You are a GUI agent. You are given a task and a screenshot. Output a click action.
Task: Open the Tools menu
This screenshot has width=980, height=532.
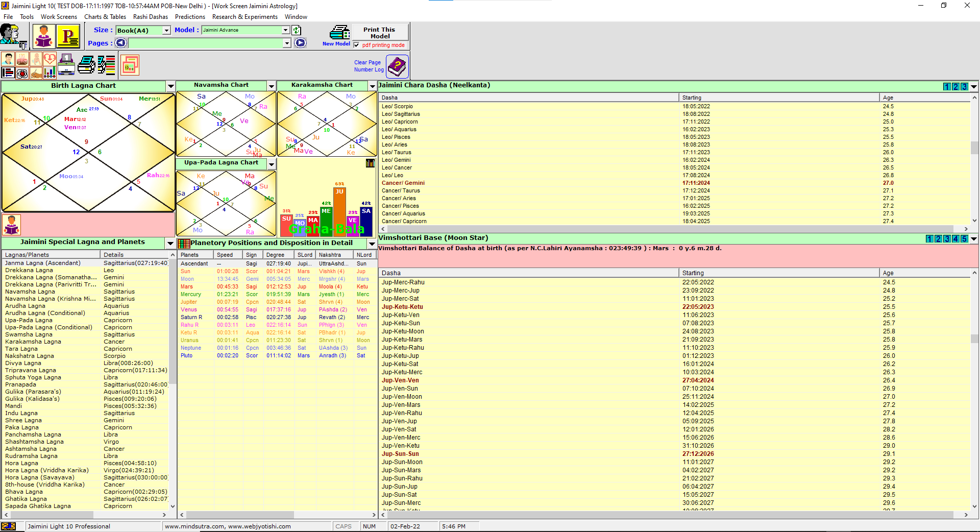coord(27,17)
